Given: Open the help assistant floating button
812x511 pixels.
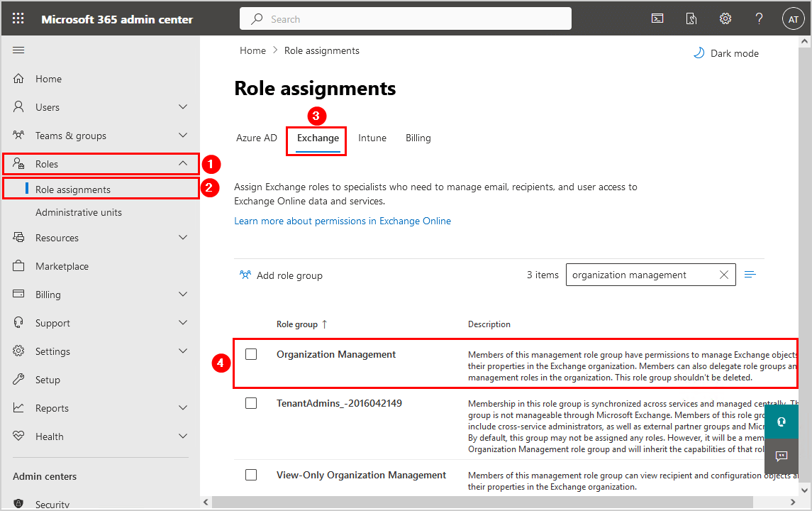Looking at the screenshot, I should (x=782, y=422).
